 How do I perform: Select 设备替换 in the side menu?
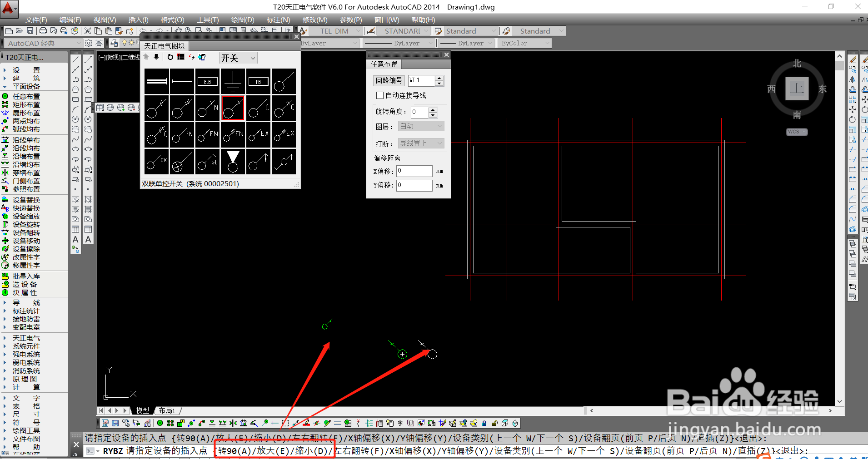[26, 200]
